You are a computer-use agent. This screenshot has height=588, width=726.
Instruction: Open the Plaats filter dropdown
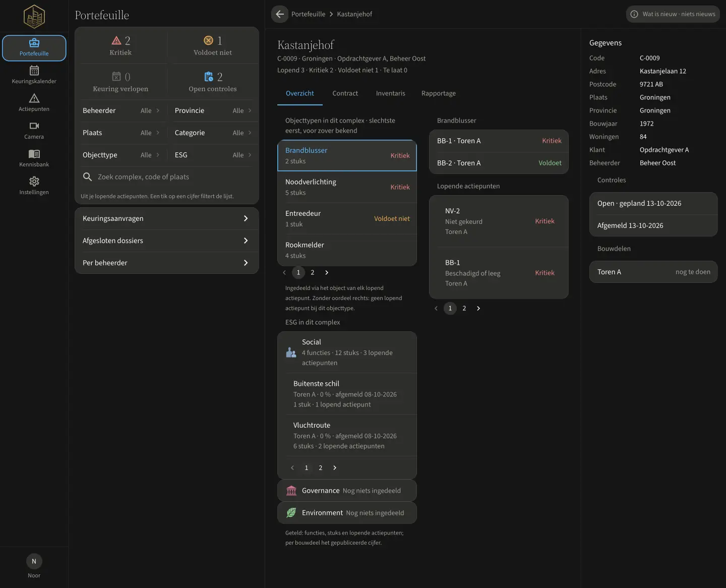click(x=121, y=133)
